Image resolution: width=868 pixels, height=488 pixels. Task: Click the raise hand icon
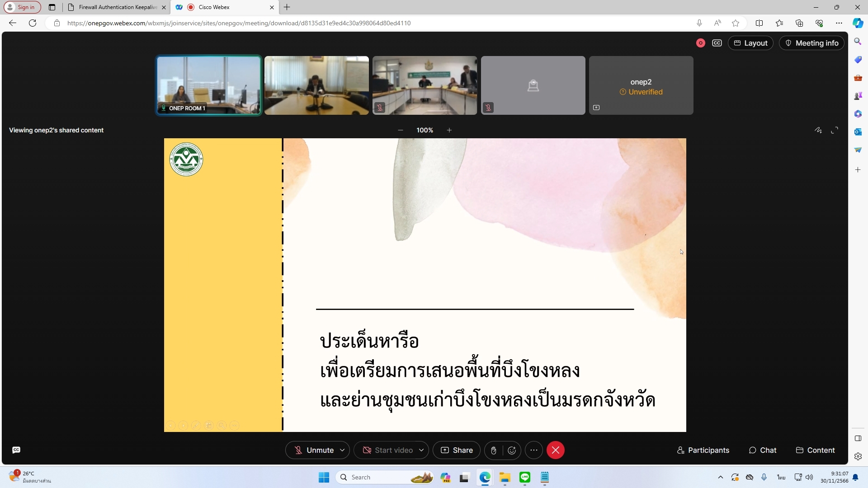pos(494,450)
